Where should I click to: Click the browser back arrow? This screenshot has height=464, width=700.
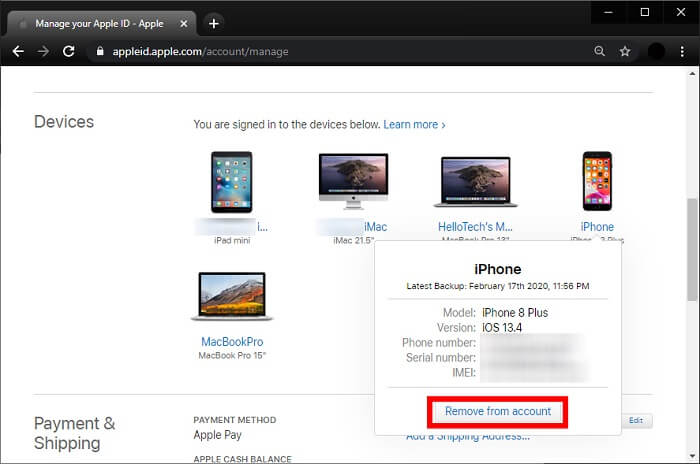pyautogui.click(x=18, y=51)
